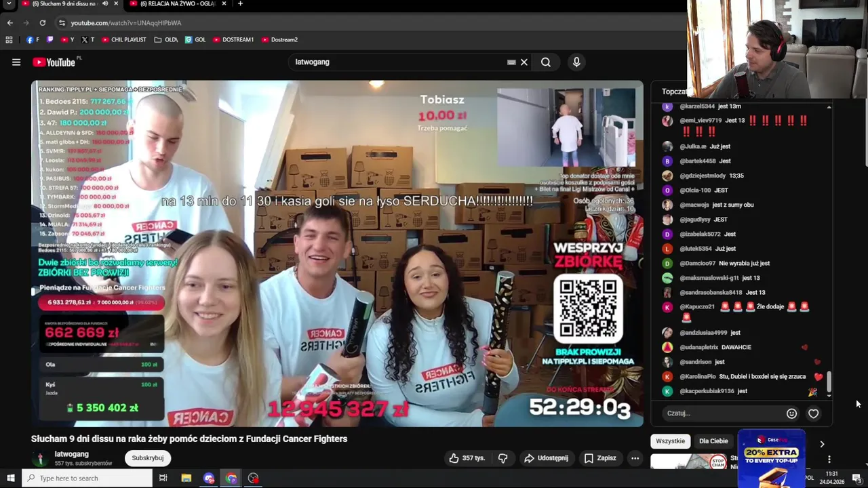Screen dimensions: 868x488
Task: Open DOSTREAM1 bookmark
Action: [233, 40]
